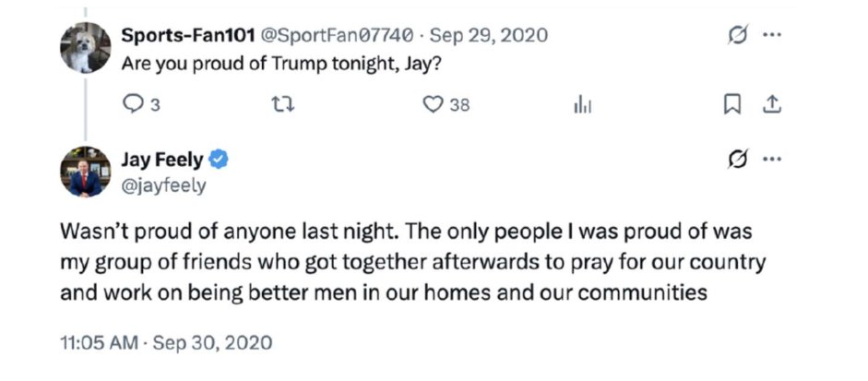Open the more options menu on Jay Feely's tweet
868x381 pixels.
pos(773,160)
